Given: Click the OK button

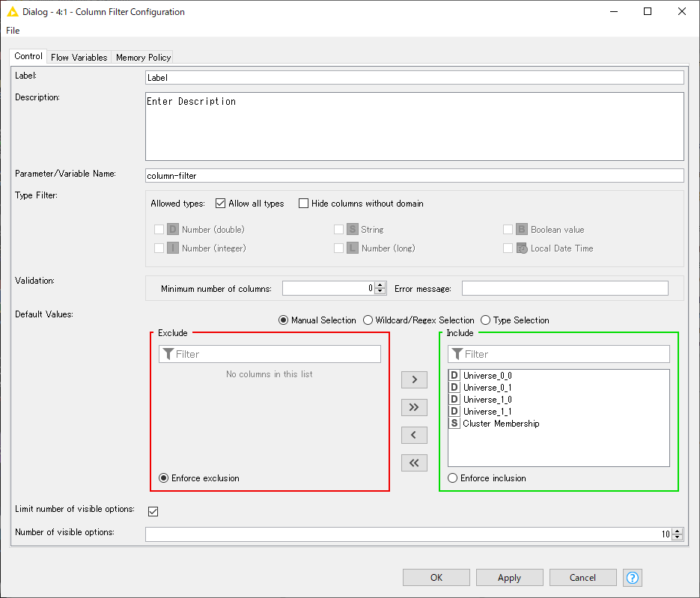Looking at the screenshot, I should pos(436,578).
